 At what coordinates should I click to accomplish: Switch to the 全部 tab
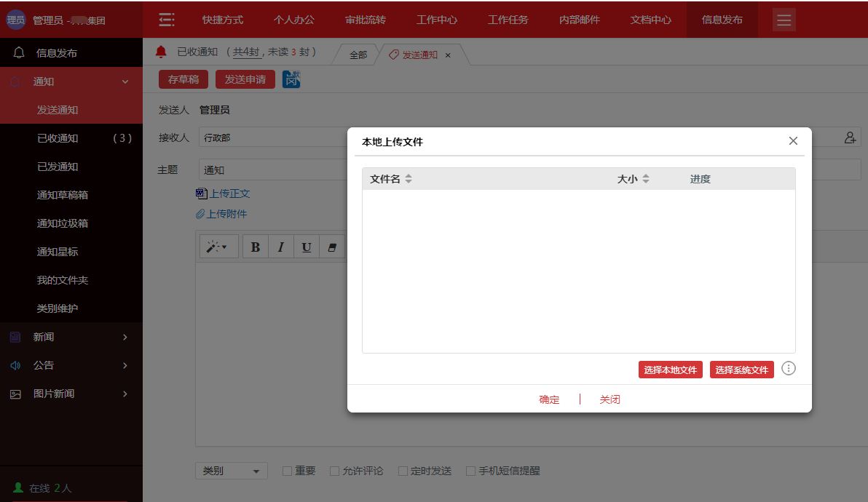pyautogui.click(x=360, y=54)
